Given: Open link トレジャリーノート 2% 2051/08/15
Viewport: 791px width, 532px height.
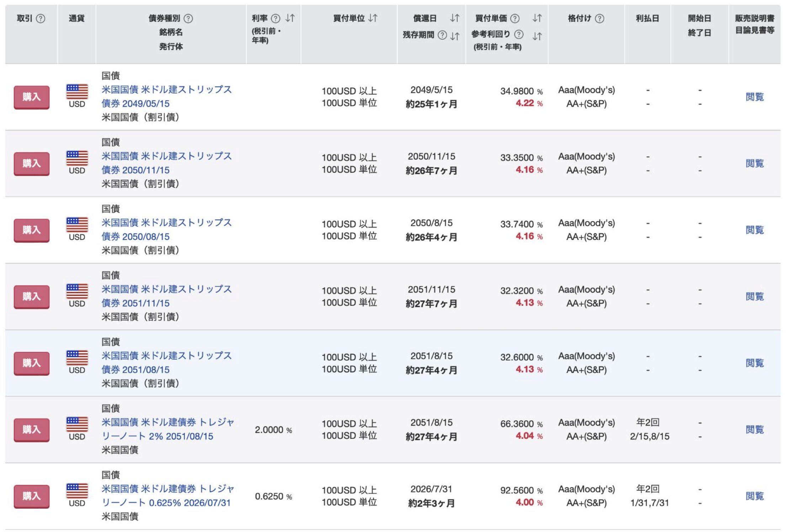Looking at the screenshot, I should pos(168,429).
